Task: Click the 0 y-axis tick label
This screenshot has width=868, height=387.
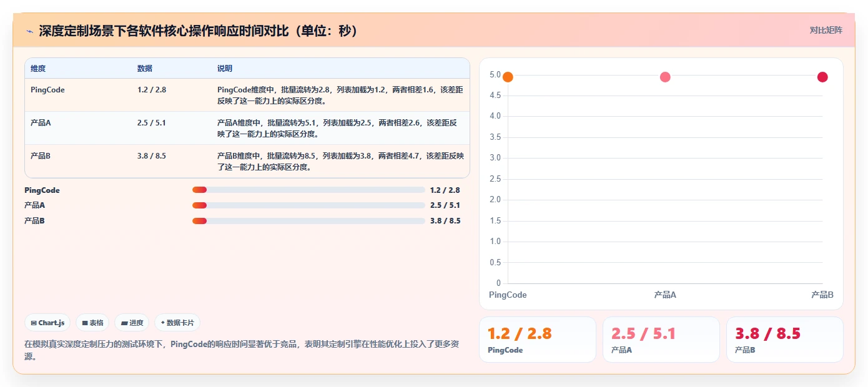Action: 498,283
